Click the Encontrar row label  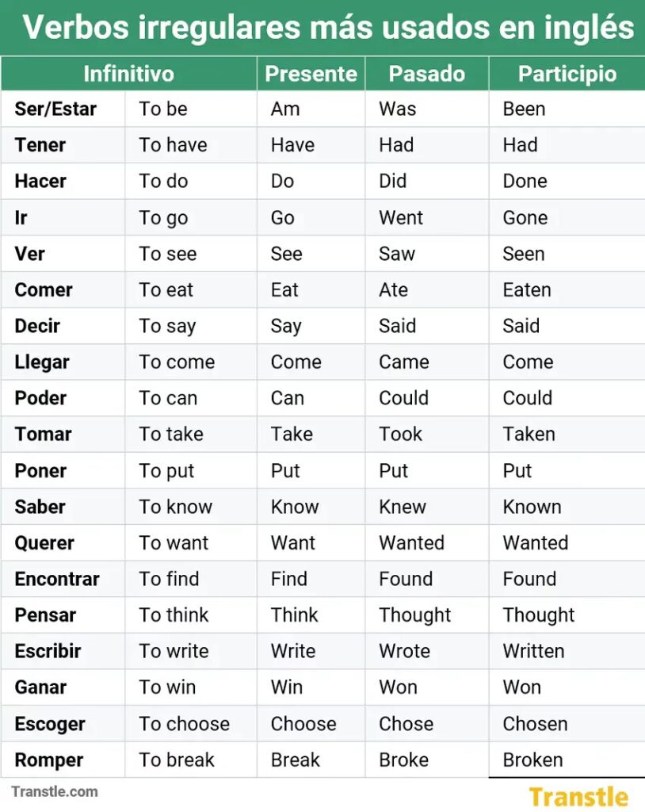coord(57,579)
